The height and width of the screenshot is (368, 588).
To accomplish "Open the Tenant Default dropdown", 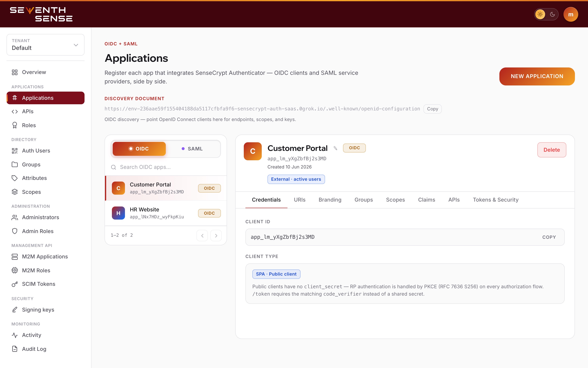I will 46,45.
